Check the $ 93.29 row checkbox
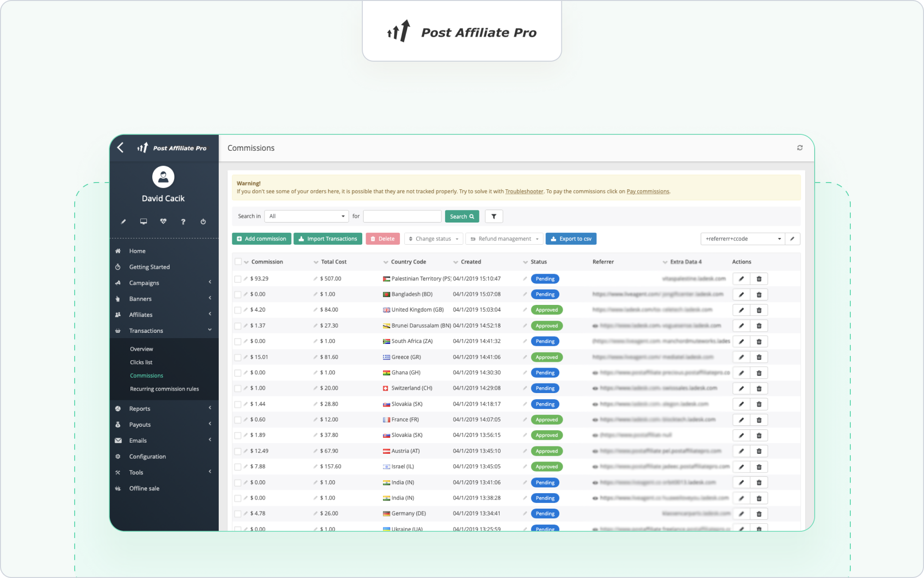Screen dimensions: 924x578 (238, 279)
